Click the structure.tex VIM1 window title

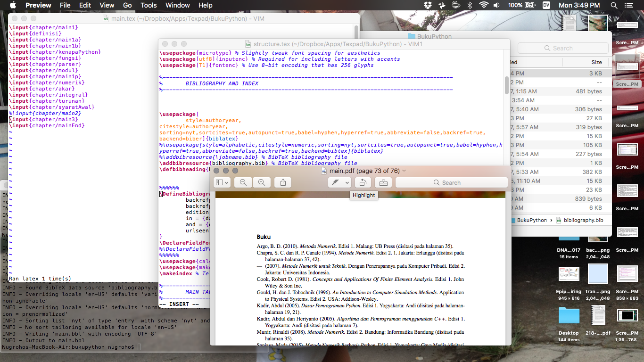coord(338,44)
